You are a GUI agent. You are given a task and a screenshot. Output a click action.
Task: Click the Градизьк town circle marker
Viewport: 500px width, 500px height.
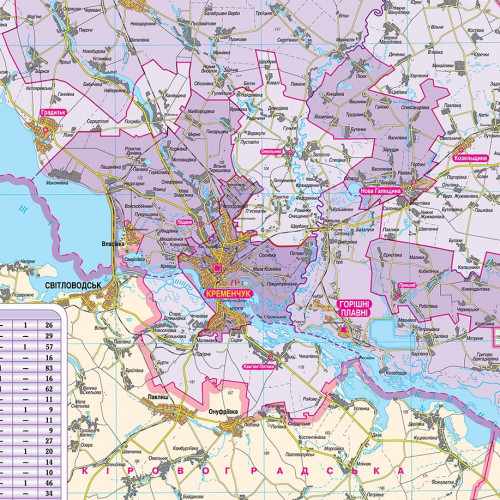46,129
